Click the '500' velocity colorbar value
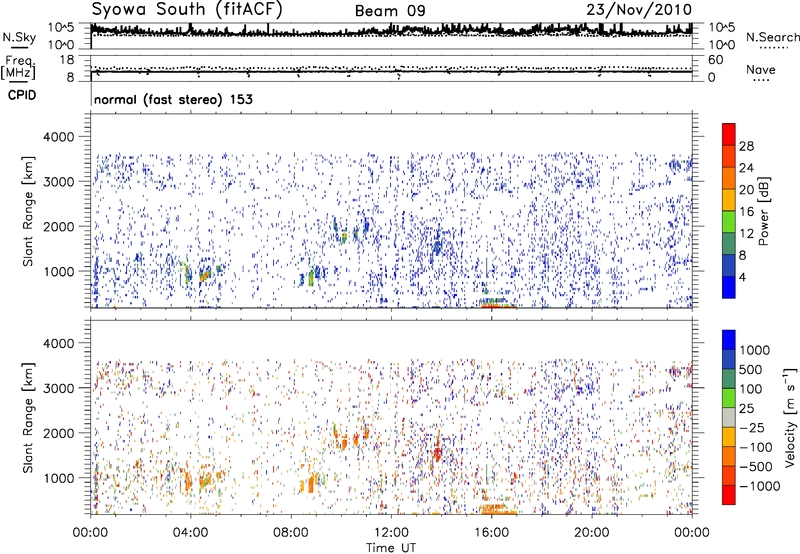The image size is (800, 554). click(x=750, y=370)
